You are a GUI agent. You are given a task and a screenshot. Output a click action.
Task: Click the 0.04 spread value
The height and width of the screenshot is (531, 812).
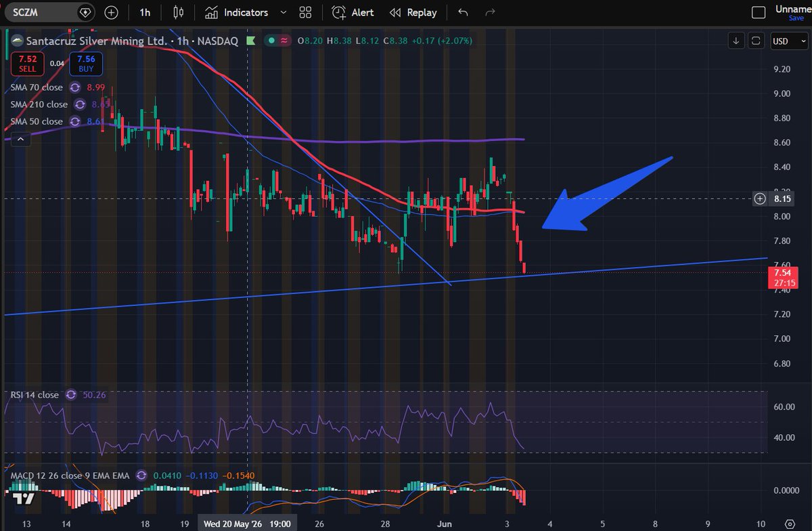point(57,64)
